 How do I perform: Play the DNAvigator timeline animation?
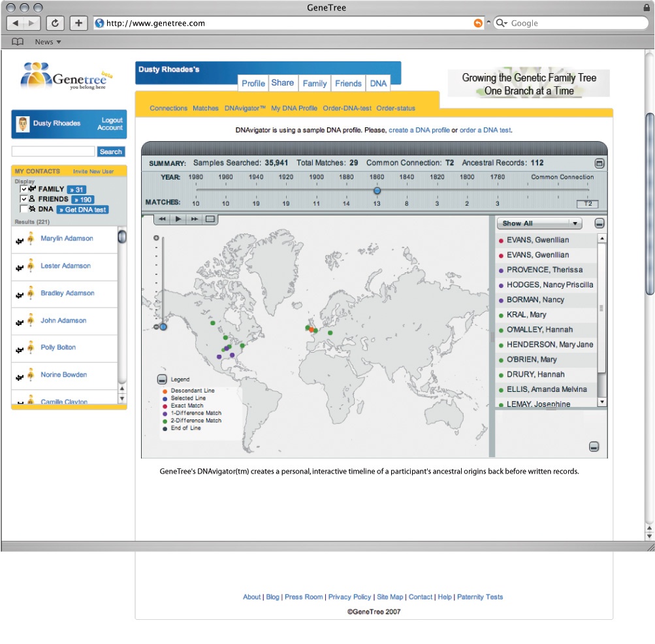tap(178, 219)
